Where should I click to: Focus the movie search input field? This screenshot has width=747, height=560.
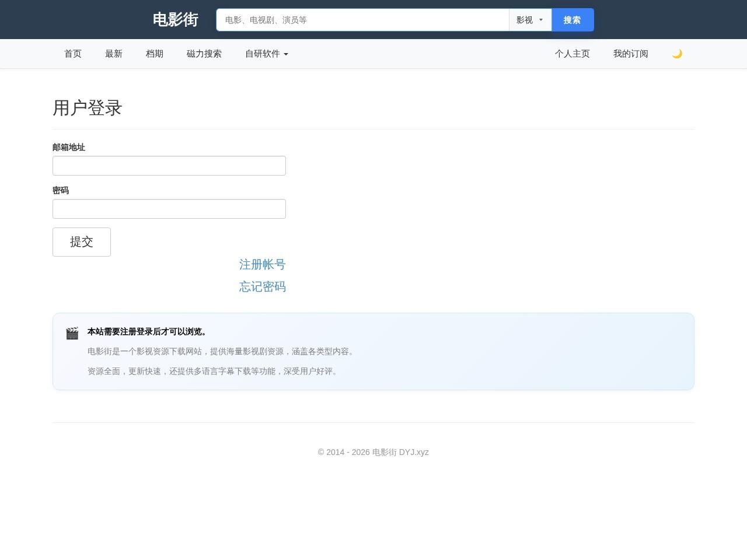tap(362, 20)
